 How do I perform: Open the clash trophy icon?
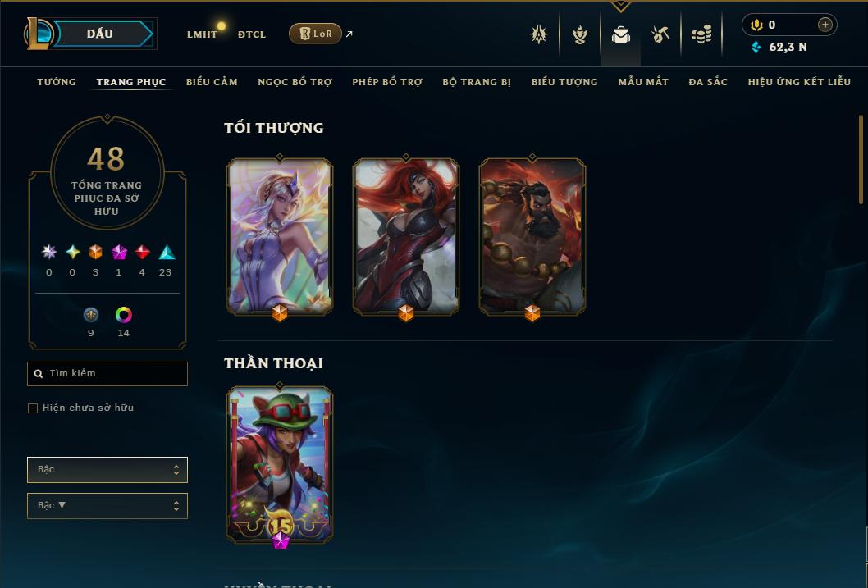[x=579, y=34]
